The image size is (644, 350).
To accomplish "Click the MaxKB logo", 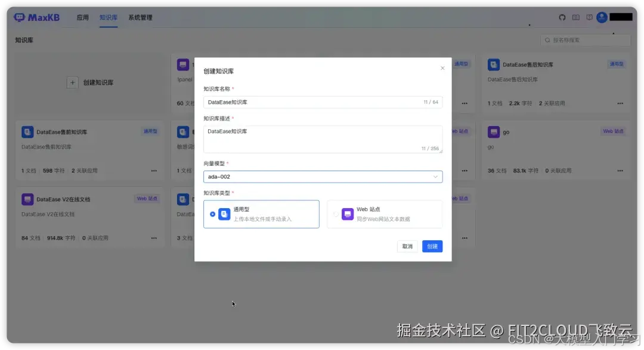I will click(36, 17).
